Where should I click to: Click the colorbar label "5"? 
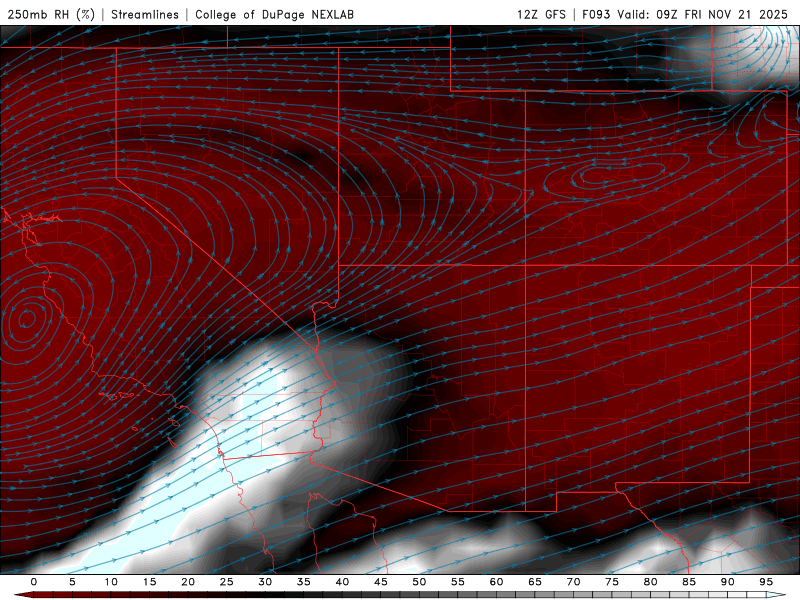pos(72,582)
